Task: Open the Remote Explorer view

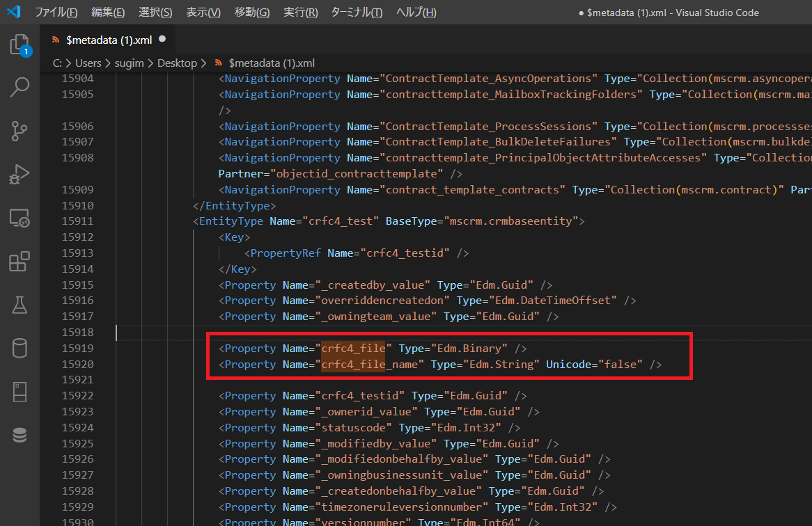Action: 19,218
